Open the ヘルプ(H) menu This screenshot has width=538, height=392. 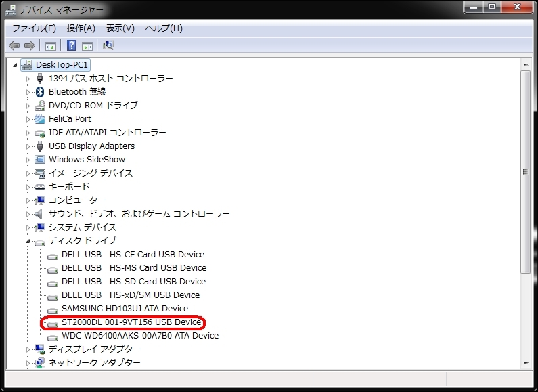(164, 28)
